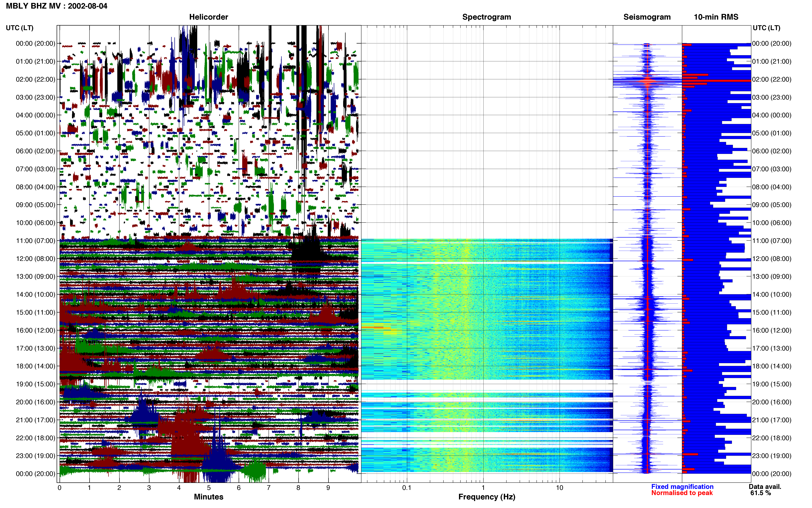Click "06:00 (02:00)" on the helicorder time axis
The width and height of the screenshot is (812, 508).
36,151
